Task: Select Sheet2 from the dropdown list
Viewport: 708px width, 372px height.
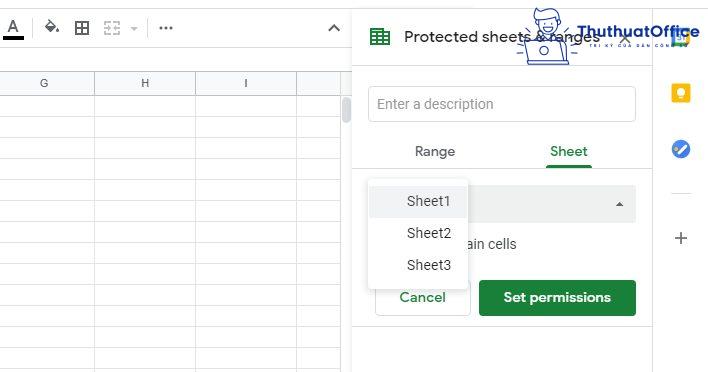Action: (418, 233)
